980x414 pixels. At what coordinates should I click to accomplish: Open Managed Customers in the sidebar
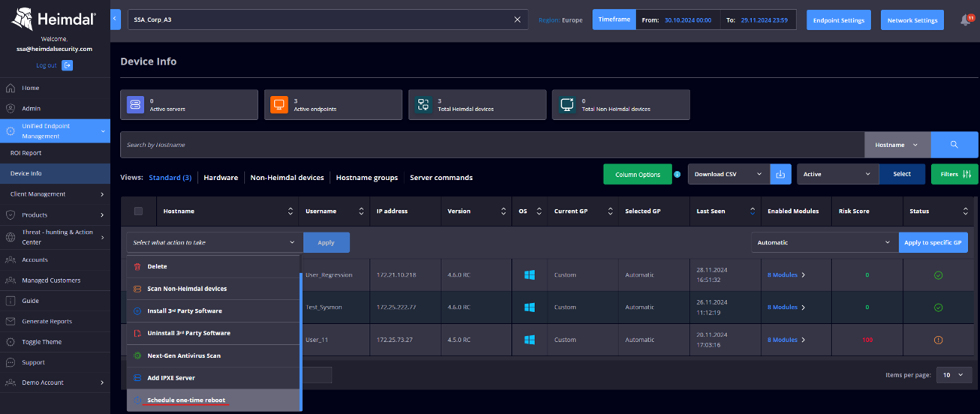(x=55, y=280)
